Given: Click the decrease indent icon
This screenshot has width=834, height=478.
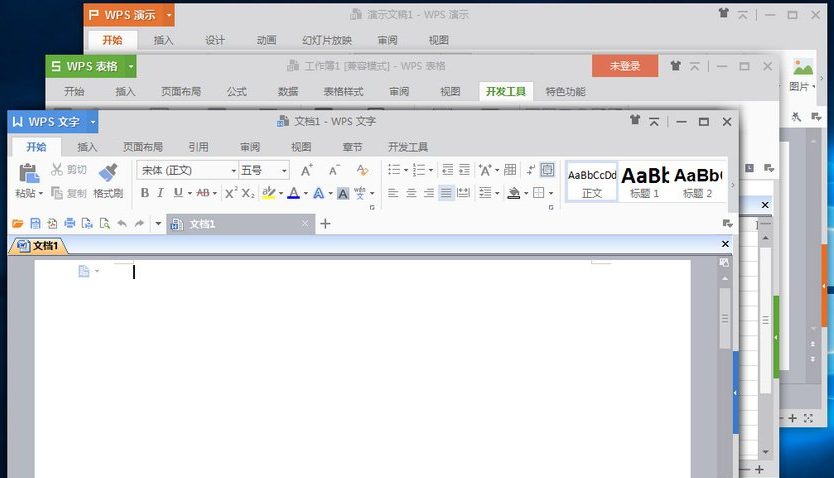Looking at the screenshot, I should 448,170.
